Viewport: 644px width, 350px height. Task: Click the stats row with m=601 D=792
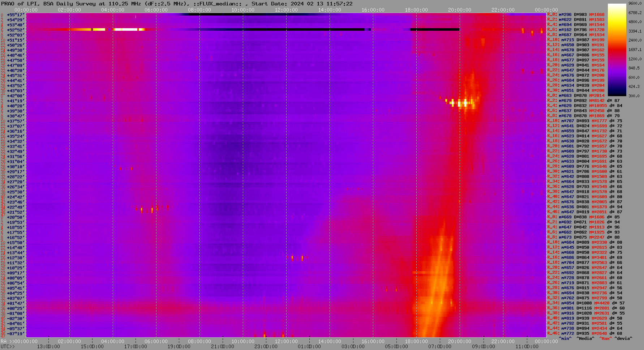(584, 146)
